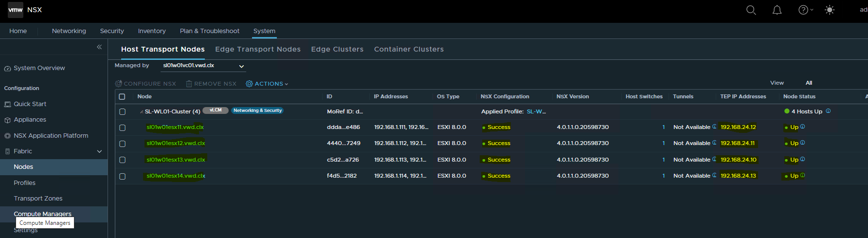Select Nodes in the Fabric menu
This screenshot has height=238, width=868.
pyautogui.click(x=23, y=167)
